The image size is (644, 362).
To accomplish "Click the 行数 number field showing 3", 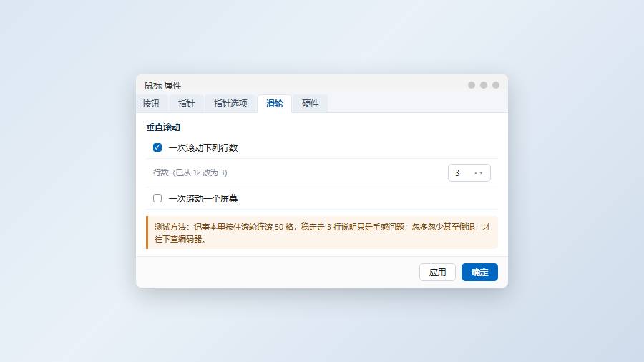I will [x=469, y=173].
